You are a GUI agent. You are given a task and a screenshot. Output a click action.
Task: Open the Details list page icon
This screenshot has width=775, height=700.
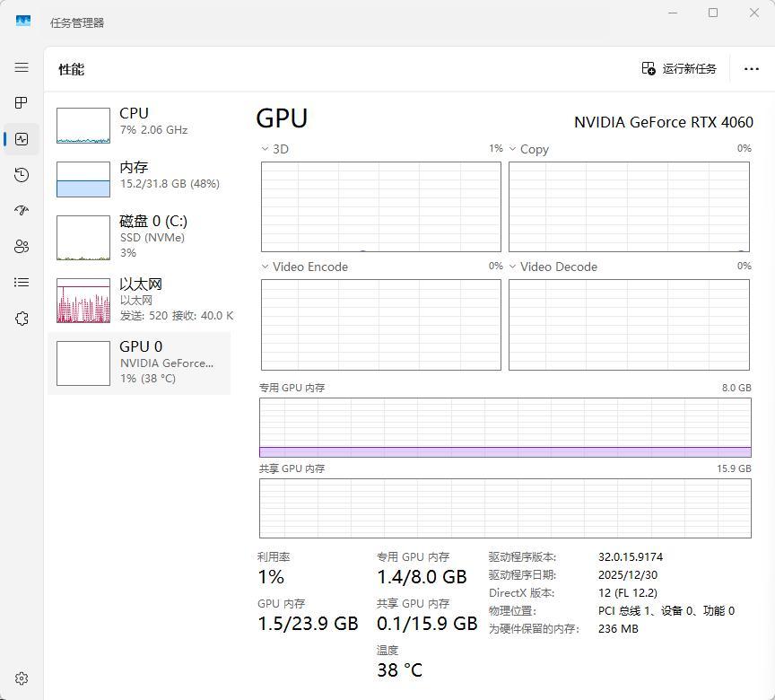click(22, 283)
